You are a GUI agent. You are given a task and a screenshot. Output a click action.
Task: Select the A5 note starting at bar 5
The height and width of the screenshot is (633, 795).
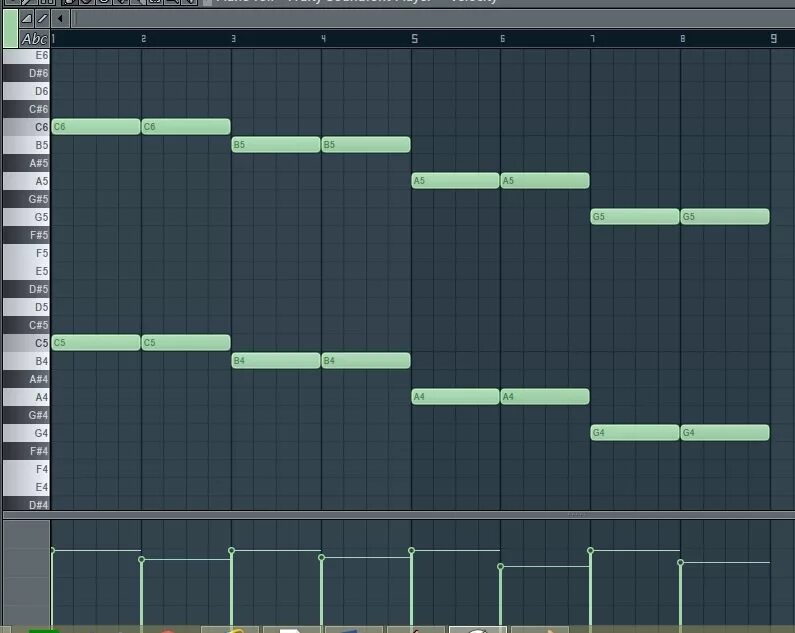(455, 181)
